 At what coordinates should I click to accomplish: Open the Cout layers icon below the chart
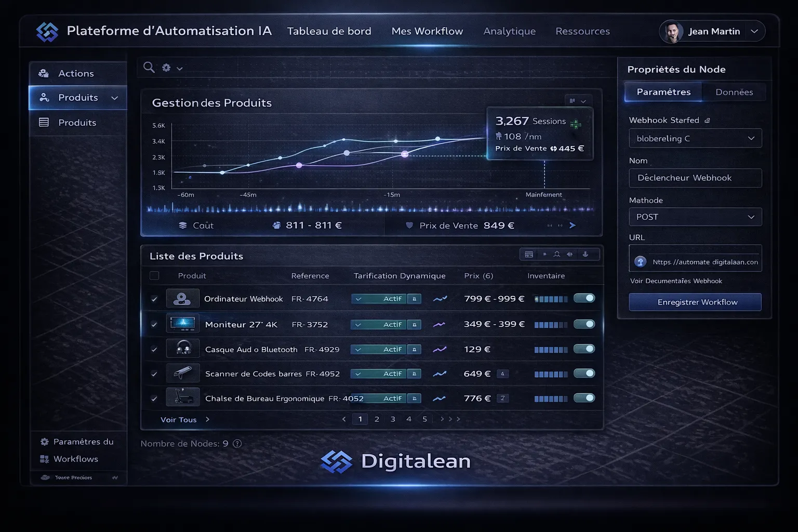182,225
